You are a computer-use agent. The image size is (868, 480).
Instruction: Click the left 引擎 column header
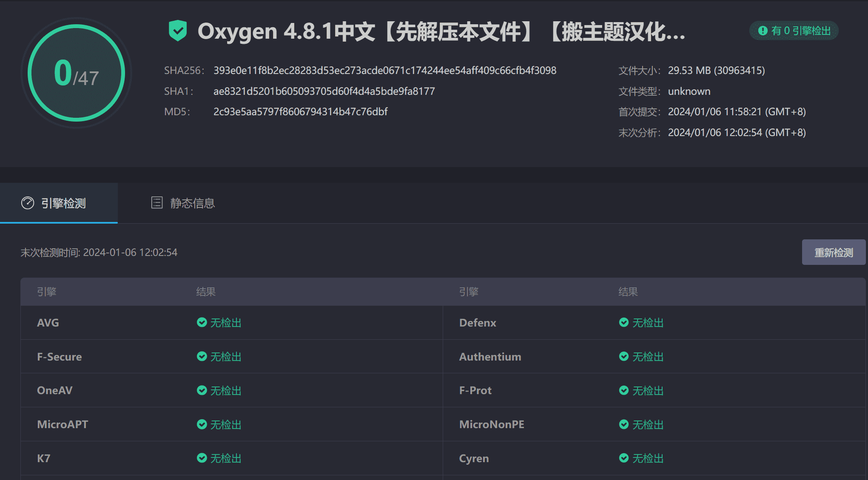pos(47,292)
